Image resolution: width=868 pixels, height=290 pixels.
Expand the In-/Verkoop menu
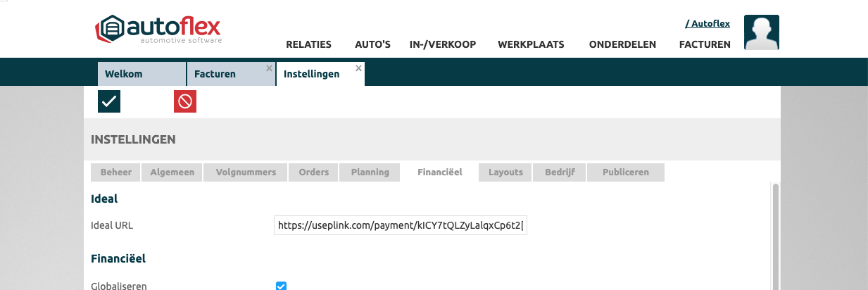(x=443, y=44)
